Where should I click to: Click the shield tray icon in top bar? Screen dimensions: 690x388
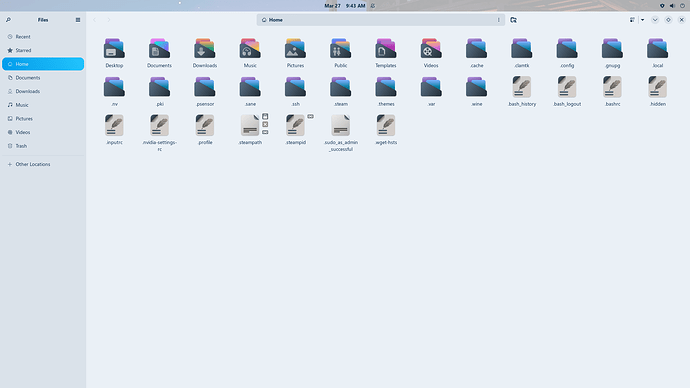coord(662,6)
